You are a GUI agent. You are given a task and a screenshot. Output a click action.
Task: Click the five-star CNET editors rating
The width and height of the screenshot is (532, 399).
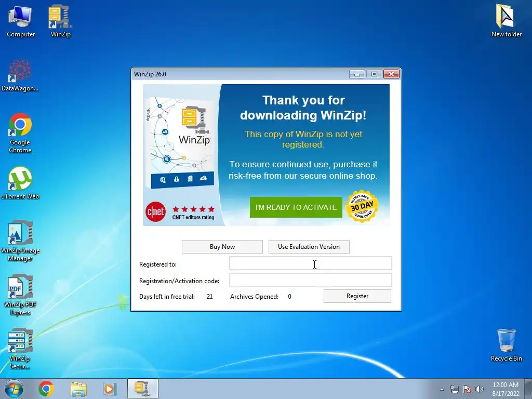click(193, 212)
